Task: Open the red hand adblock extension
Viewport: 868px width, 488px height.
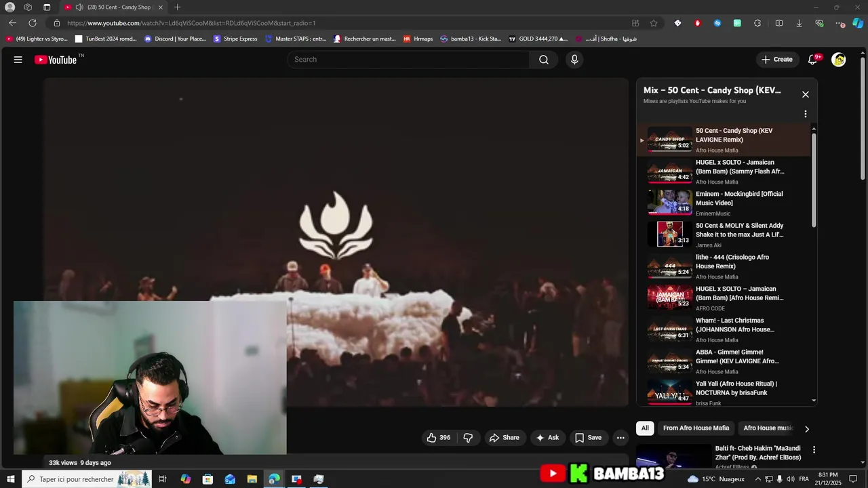Action: tap(697, 23)
